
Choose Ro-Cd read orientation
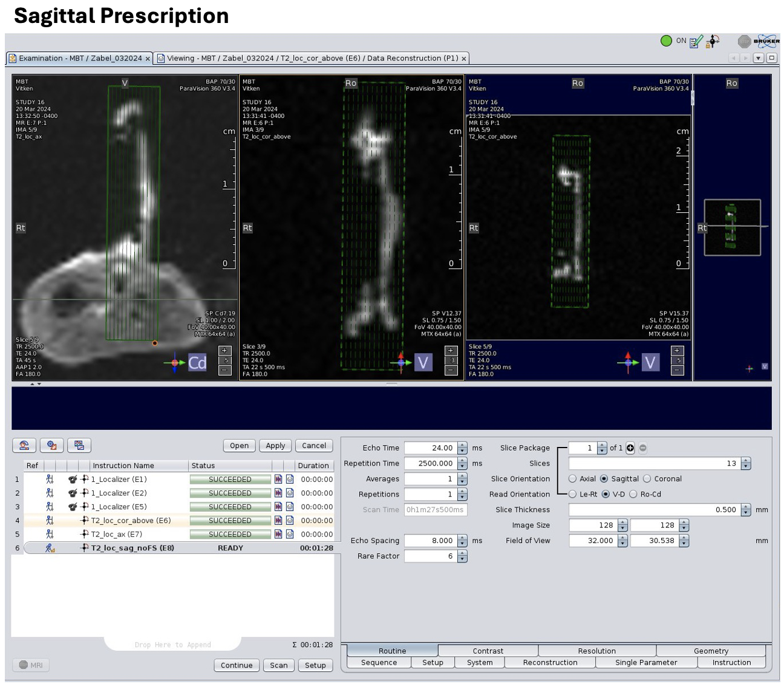pyautogui.click(x=633, y=494)
